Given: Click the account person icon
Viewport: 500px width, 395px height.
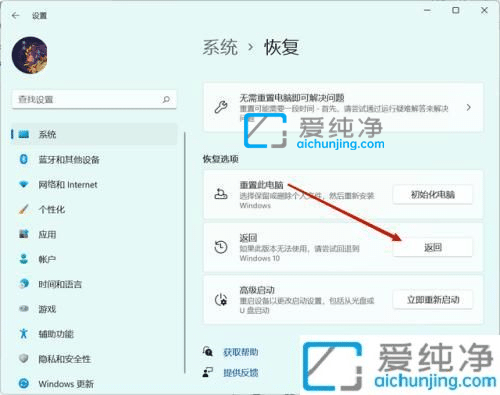Looking at the screenshot, I should pyautogui.click(x=24, y=259).
